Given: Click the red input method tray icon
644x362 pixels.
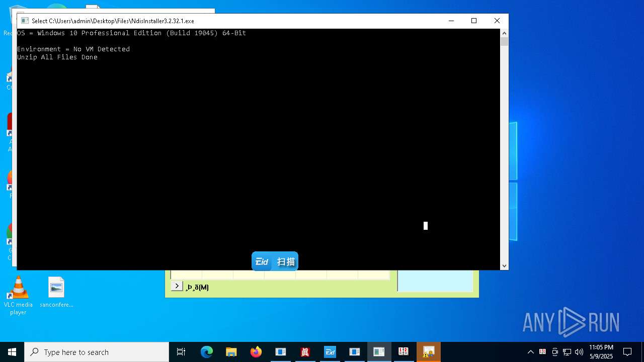Looking at the screenshot, I should 542,352.
